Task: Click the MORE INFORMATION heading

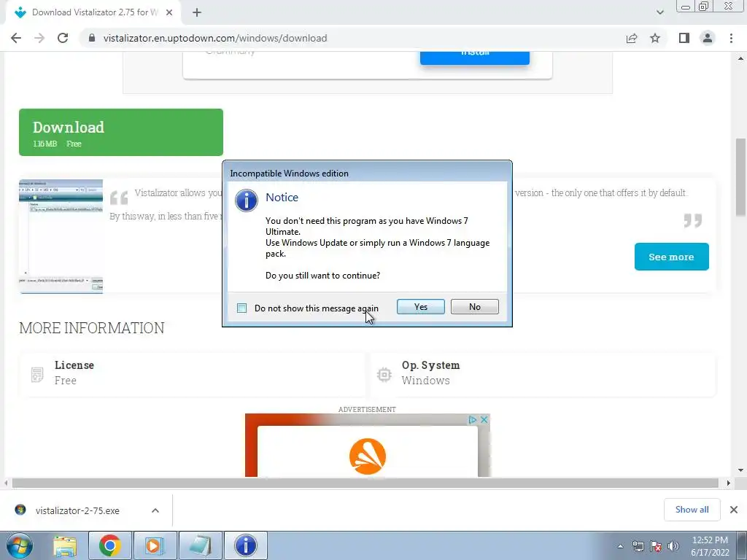Action: coord(92,327)
